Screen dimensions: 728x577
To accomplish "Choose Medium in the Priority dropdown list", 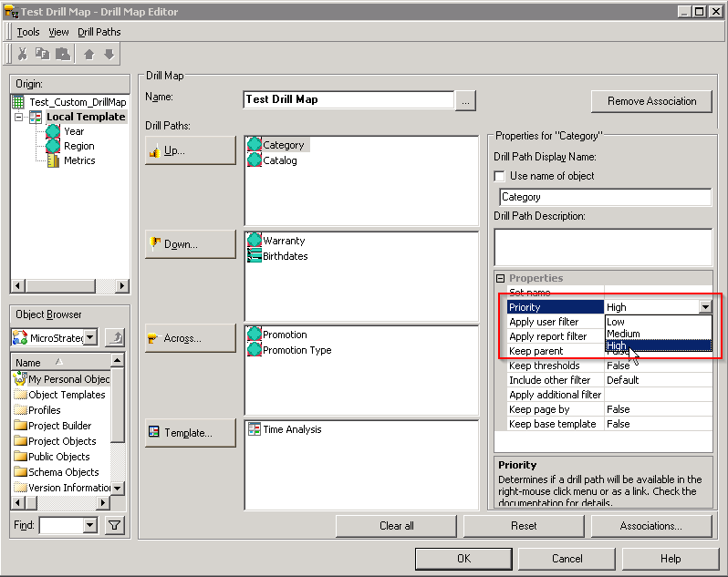I will pyautogui.click(x=623, y=334).
